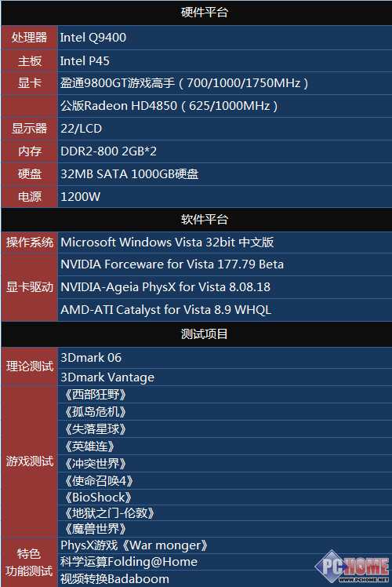Select the 显卡驱动 label cell
The width and height of the screenshot is (392, 587).
(x=30, y=287)
